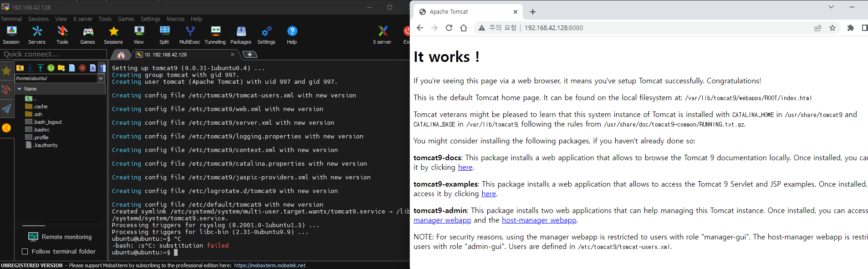
Task: Toggle the Name column sort arrow
Action: click(x=20, y=89)
